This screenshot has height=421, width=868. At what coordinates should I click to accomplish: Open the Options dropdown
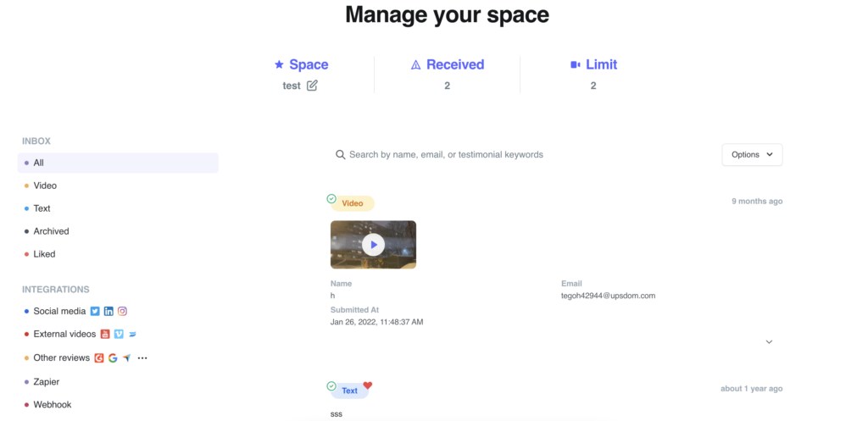[752, 154]
